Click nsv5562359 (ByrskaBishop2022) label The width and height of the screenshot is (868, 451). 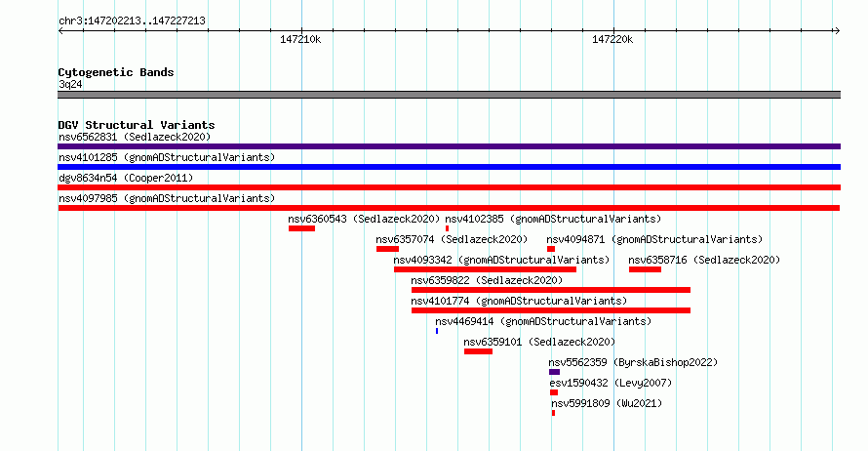tap(633, 362)
